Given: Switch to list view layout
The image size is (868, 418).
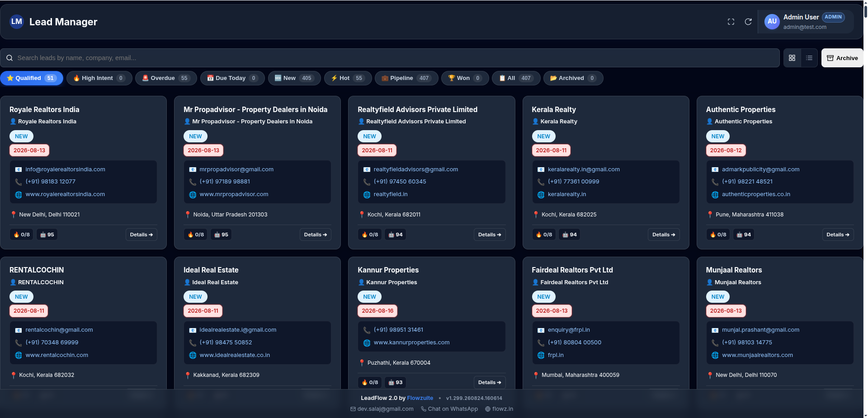Looking at the screenshot, I should pos(809,58).
